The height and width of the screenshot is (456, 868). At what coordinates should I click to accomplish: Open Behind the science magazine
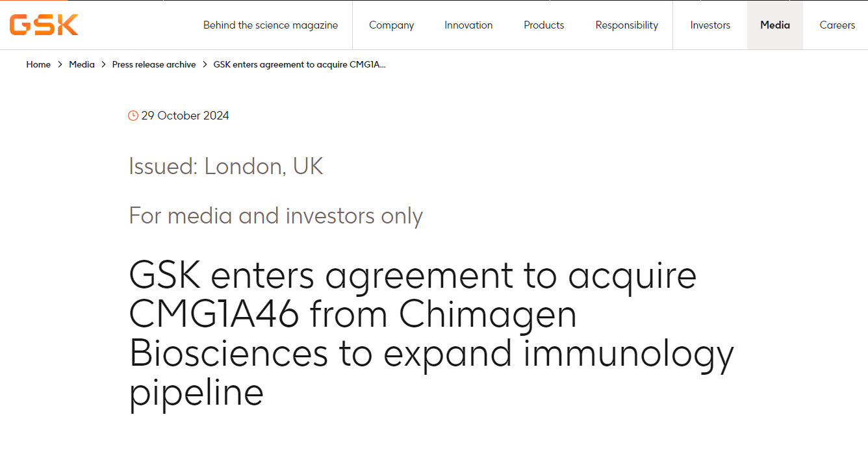[270, 25]
